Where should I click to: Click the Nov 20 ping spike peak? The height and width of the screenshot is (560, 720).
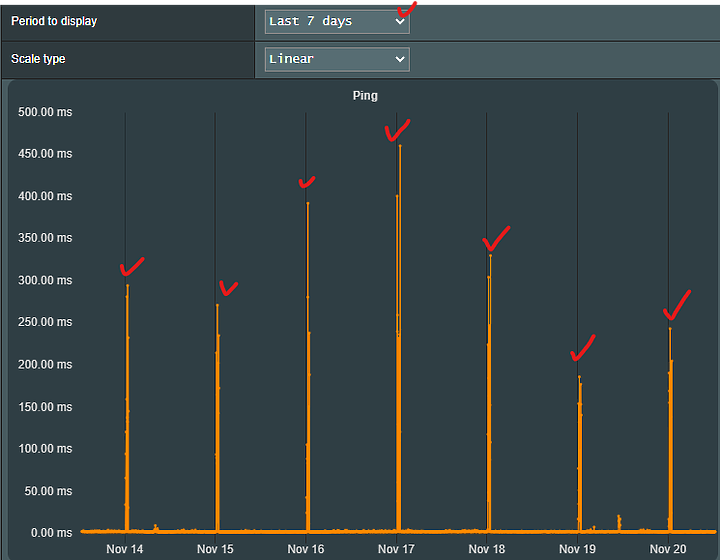pos(670,329)
